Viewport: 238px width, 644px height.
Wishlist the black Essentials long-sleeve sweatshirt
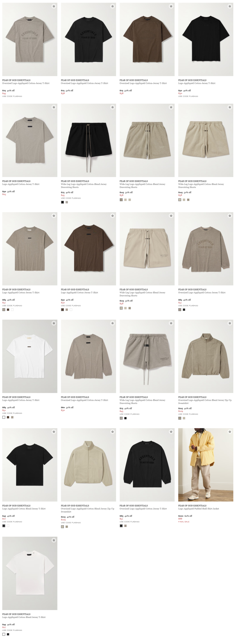[171, 432]
